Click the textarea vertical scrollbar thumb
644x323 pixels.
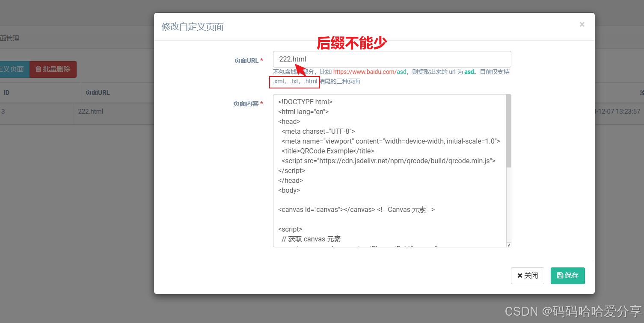click(508, 131)
